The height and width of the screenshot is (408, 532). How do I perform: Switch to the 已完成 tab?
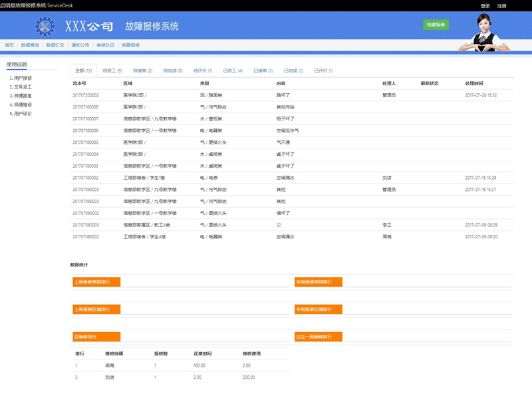(293, 71)
